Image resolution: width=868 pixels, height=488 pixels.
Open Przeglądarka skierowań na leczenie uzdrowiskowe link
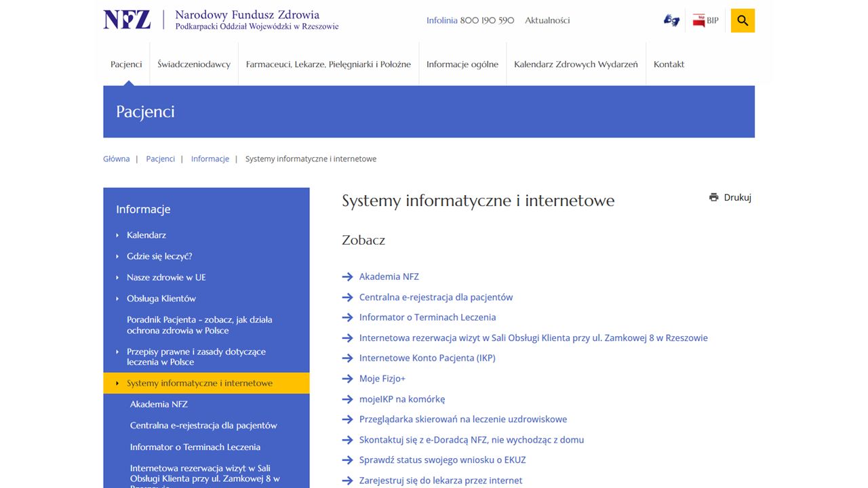(463, 419)
